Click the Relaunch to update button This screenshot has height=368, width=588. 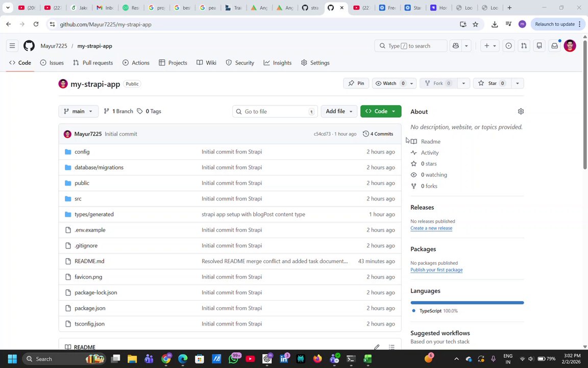pyautogui.click(x=557, y=24)
